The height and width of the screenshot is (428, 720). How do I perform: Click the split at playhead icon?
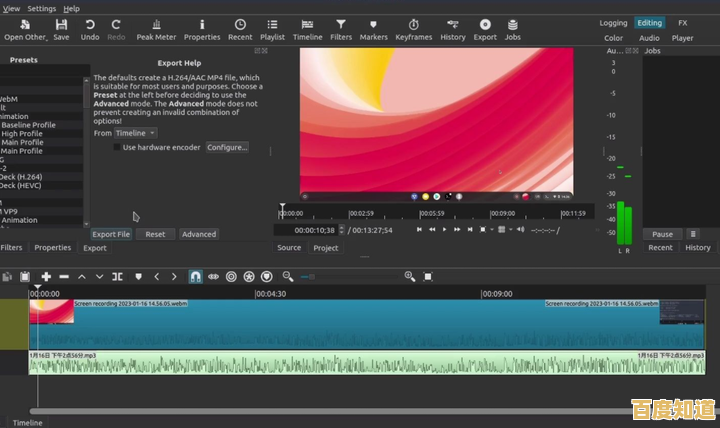[x=117, y=276]
